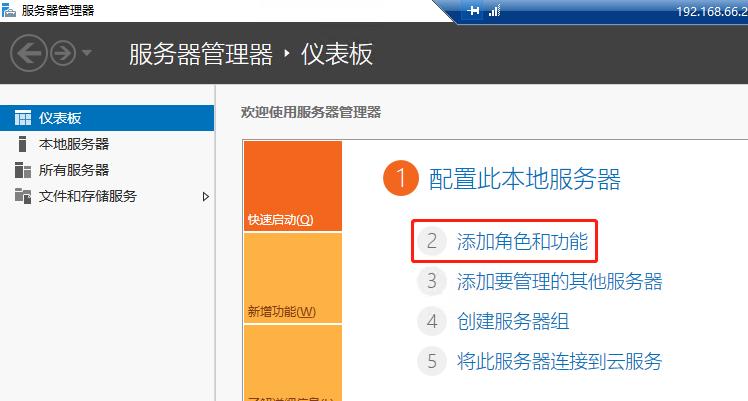Click the orange number 1 circle

(x=399, y=179)
